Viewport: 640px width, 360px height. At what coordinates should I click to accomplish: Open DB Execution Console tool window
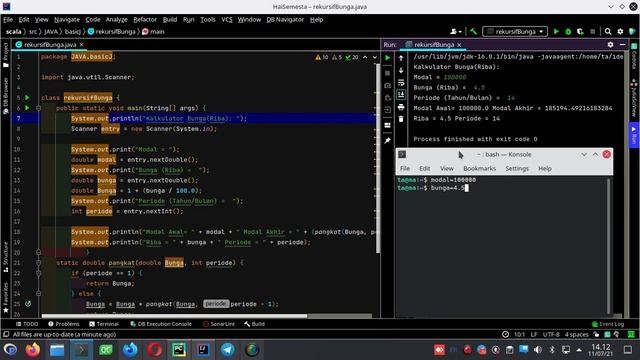pos(160,324)
